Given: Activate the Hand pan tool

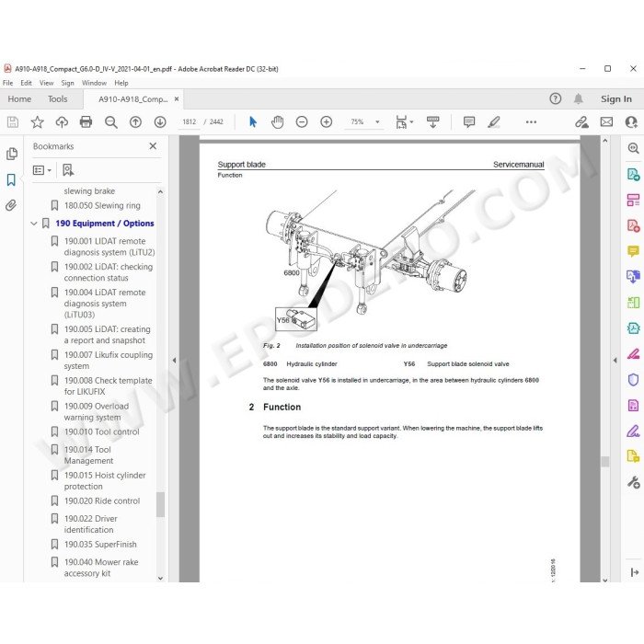Looking at the screenshot, I should click(278, 122).
